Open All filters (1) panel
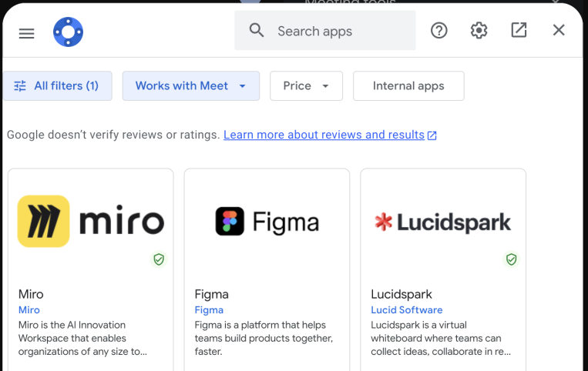Viewport: 588px width, 371px height. click(x=57, y=85)
